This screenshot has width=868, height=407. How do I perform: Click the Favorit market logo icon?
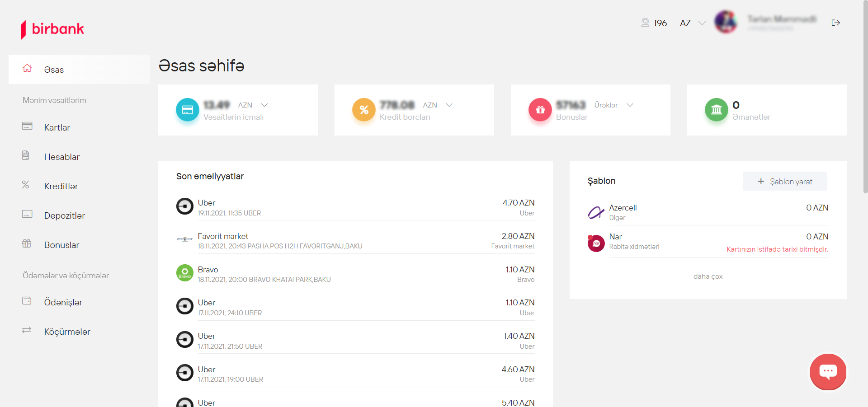pyautogui.click(x=184, y=239)
